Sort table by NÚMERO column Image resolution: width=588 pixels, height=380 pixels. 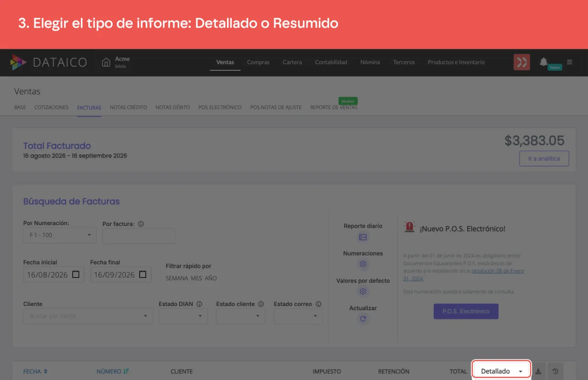coord(113,371)
